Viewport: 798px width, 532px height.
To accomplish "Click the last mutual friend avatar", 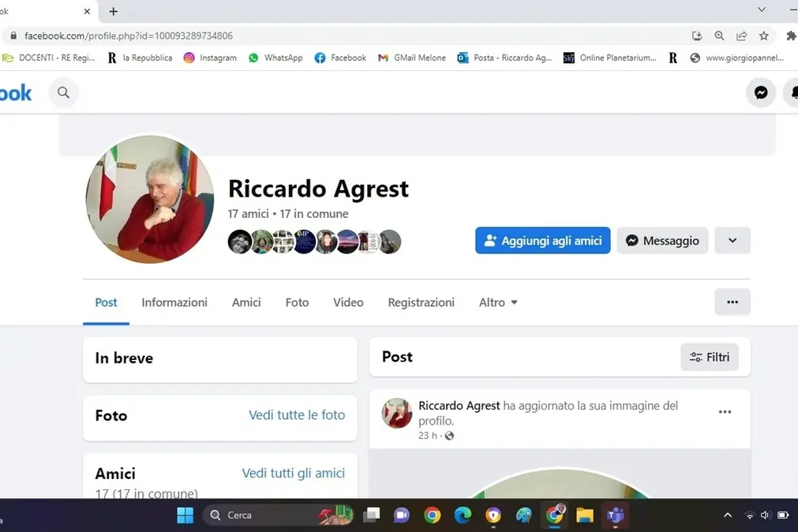I will tap(390, 242).
